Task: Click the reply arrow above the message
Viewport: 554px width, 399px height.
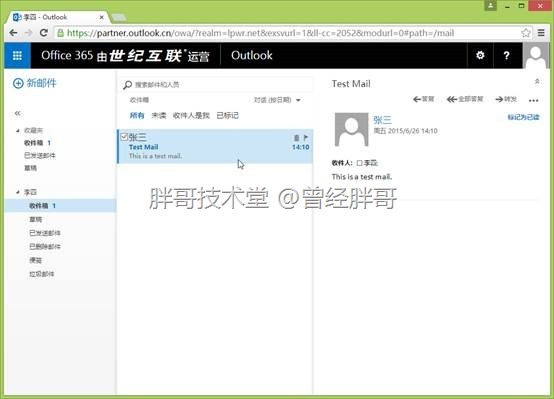Action: [x=423, y=99]
